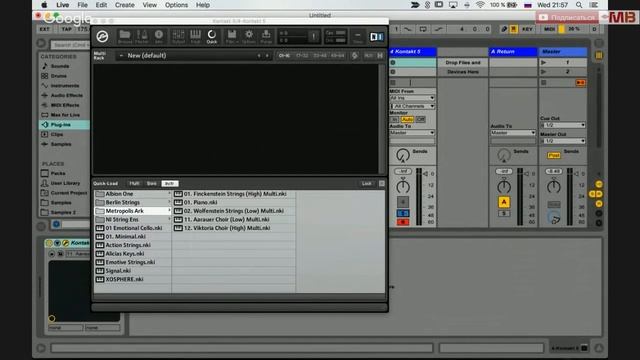640x360 pixels.
Task: Open the Master Out dropdown
Action: 563,141
